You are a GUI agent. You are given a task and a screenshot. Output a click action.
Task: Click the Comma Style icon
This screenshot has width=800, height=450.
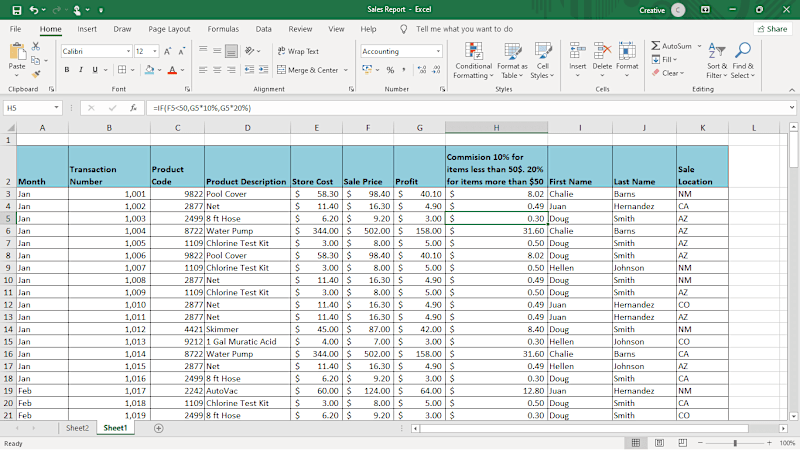[404, 69]
